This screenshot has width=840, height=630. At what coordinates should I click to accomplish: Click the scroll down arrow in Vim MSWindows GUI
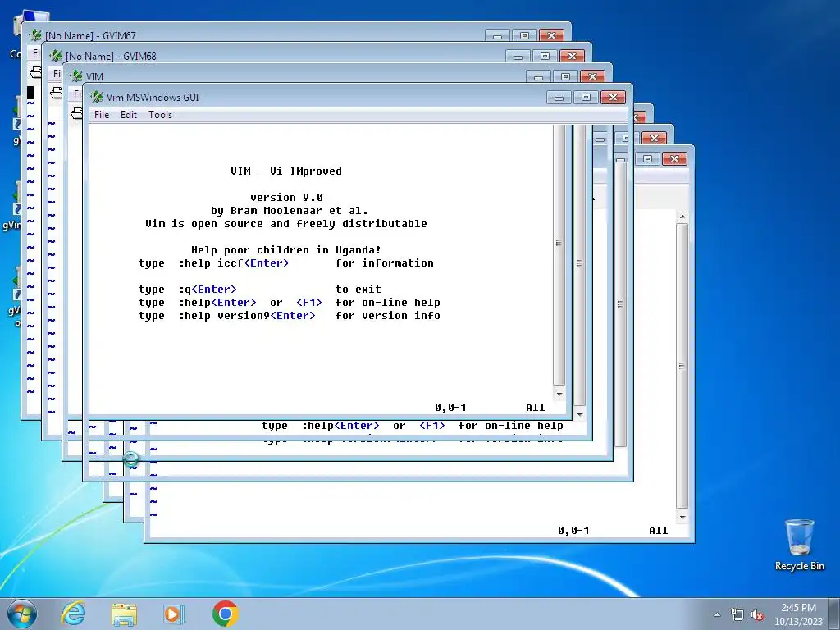coord(559,394)
